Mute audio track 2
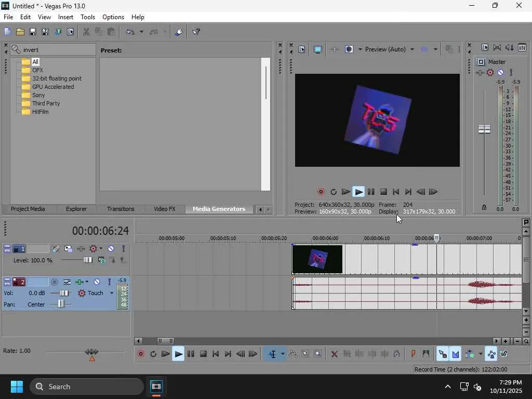The width and height of the screenshot is (532, 399). pyautogui.click(x=97, y=282)
